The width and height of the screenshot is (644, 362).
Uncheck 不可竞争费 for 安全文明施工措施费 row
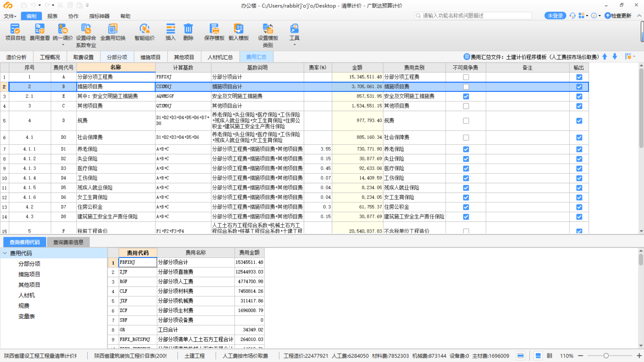pos(466,96)
